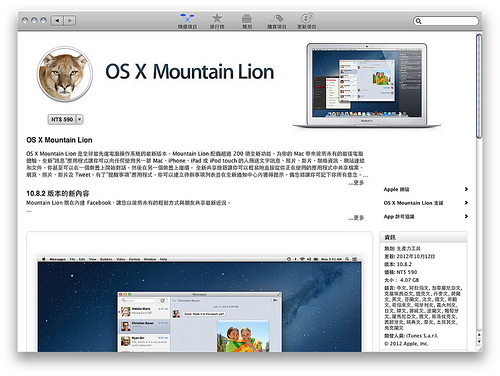Open the Featured (精選項目) tab
The width and height of the screenshot is (500, 376).
[187, 21]
